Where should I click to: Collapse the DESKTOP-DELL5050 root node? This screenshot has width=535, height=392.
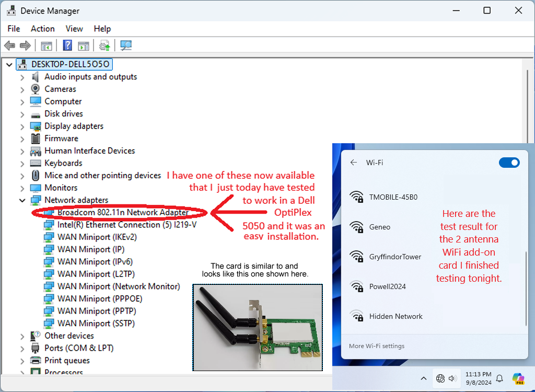pyautogui.click(x=9, y=64)
